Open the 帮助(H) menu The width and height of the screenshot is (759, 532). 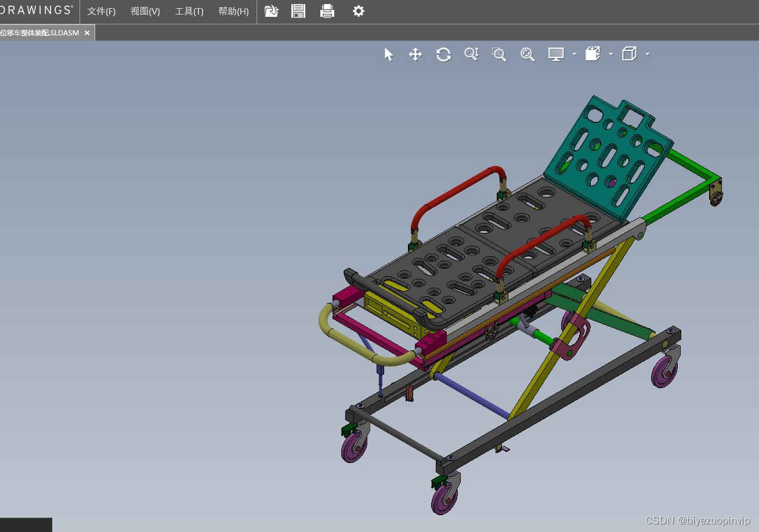tap(233, 12)
